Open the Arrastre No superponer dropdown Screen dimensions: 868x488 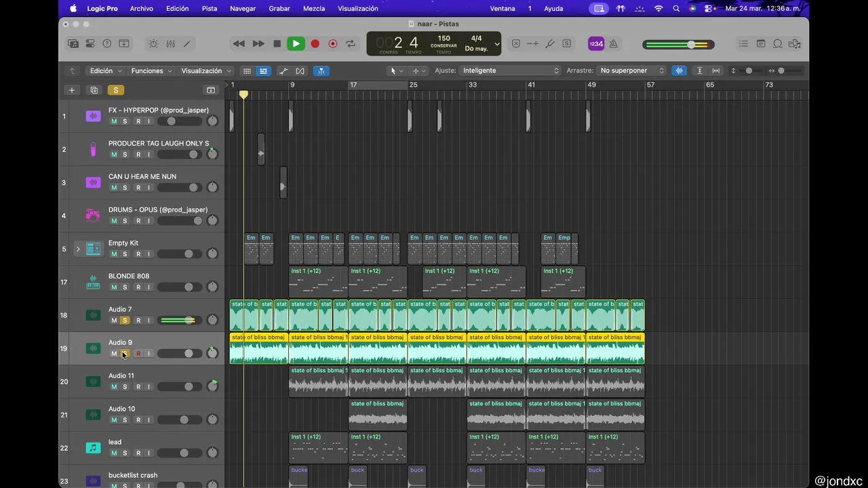(631, 70)
